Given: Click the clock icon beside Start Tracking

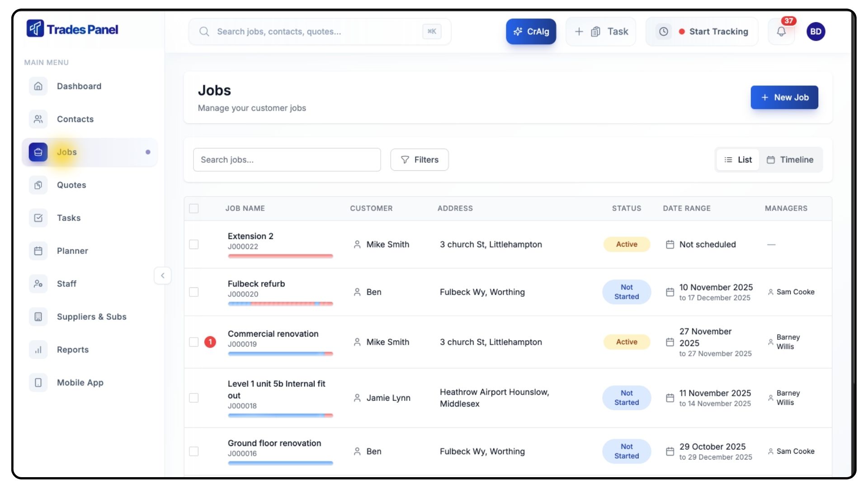Looking at the screenshot, I should tap(663, 32).
